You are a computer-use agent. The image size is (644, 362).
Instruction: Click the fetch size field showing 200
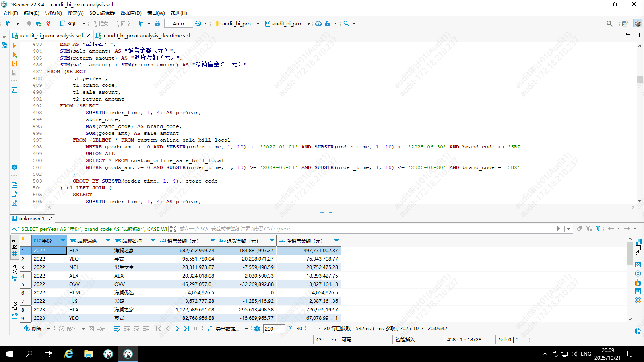tap(274, 329)
